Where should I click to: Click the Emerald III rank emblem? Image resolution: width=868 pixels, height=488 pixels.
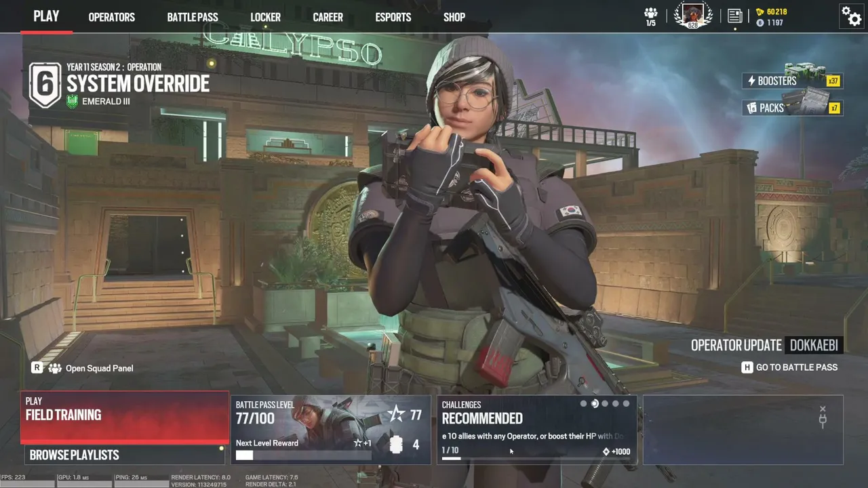pos(73,102)
